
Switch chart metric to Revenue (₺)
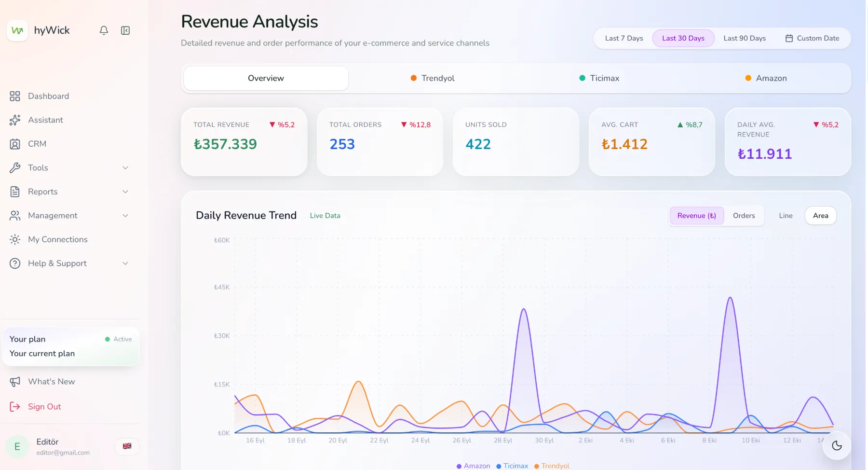[697, 216]
